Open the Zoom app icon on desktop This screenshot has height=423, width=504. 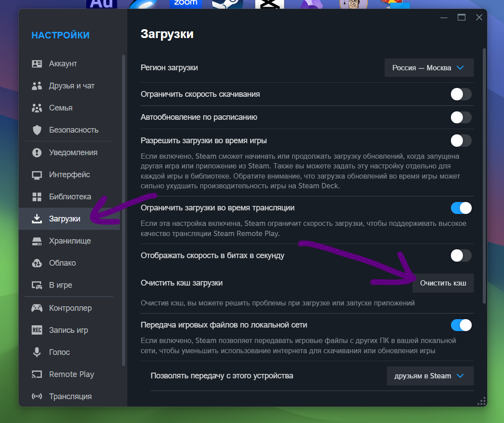tap(186, 4)
